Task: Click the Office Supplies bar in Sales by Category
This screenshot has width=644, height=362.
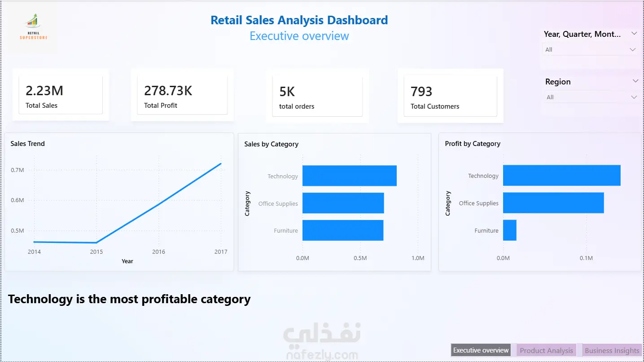Action: coord(343,203)
